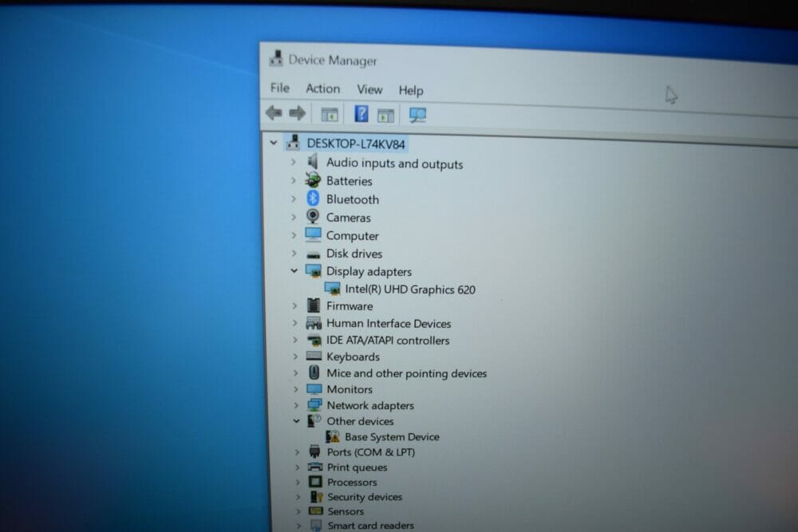Click the Batteries icon
Viewport: 798px width, 532px height.
pyautogui.click(x=313, y=180)
